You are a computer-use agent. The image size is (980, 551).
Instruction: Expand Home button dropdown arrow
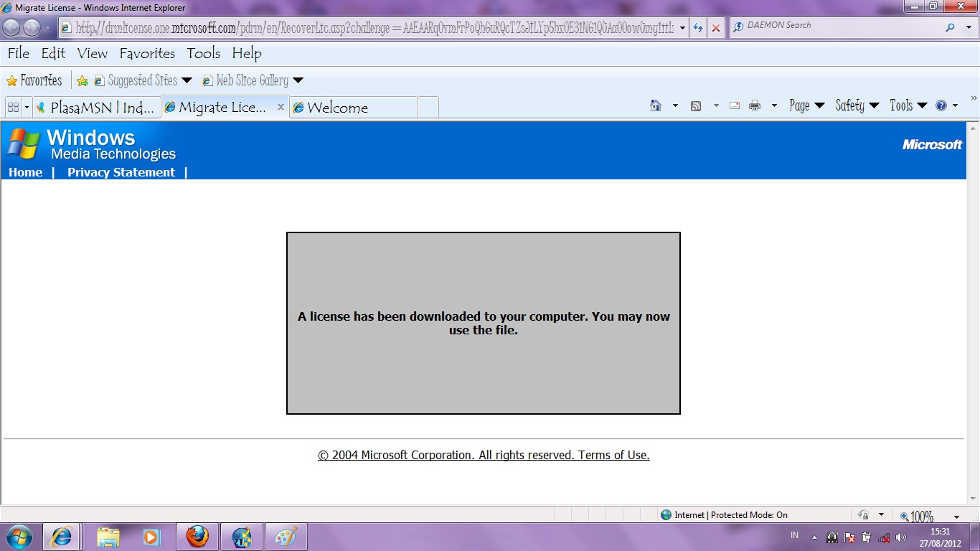pos(675,105)
